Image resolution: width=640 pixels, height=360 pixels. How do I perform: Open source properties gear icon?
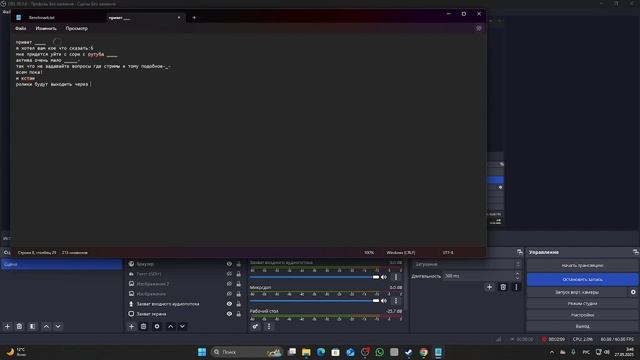tap(157, 327)
